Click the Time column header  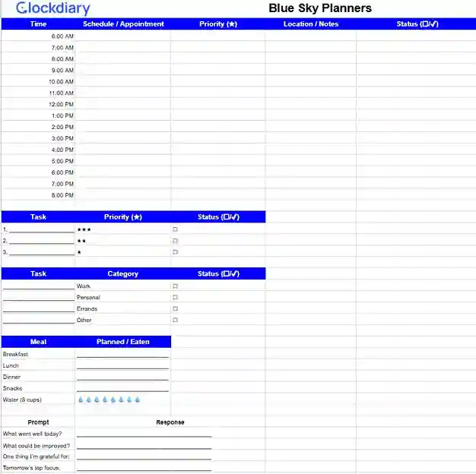click(x=38, y=24)
